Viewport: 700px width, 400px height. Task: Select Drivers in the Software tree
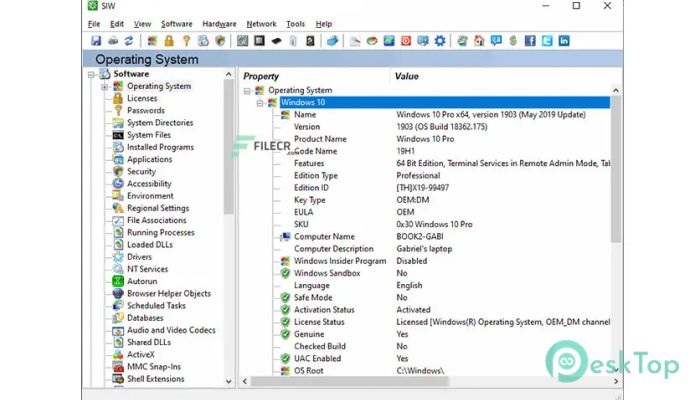tap(139, 257)
